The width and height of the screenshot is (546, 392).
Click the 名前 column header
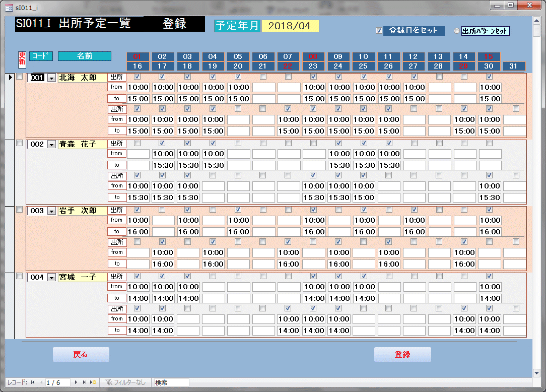click(84, 56)
